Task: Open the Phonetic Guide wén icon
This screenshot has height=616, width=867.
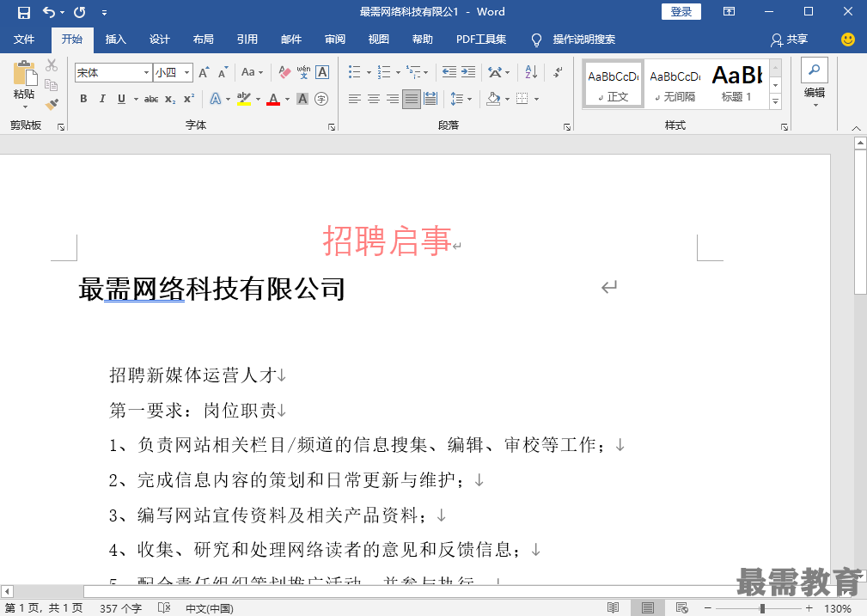Action: (x=303, y=72)
